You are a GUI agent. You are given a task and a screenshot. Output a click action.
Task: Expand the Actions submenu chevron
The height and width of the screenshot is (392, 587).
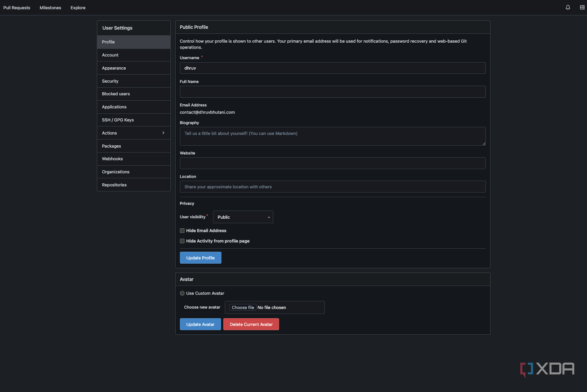163,133
